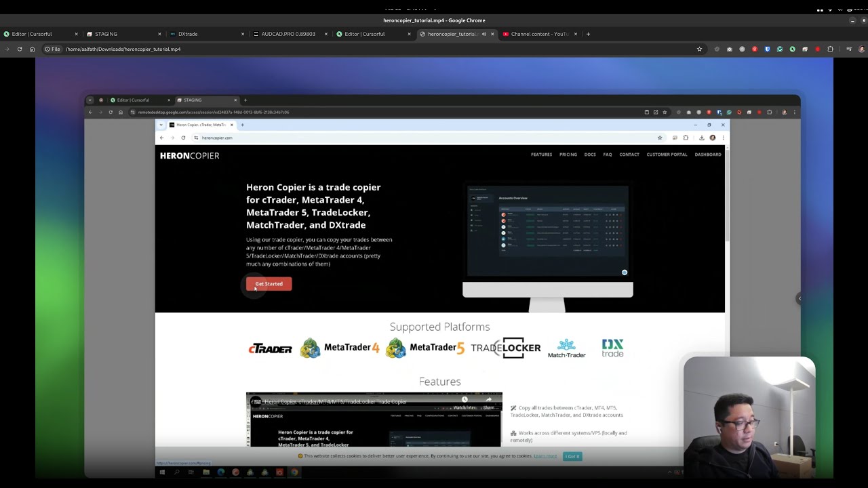This screenshot has width=868, height=488.
Task: Mute audio on the heroncopier_tutorial tab
Action: tap(484, 34)
